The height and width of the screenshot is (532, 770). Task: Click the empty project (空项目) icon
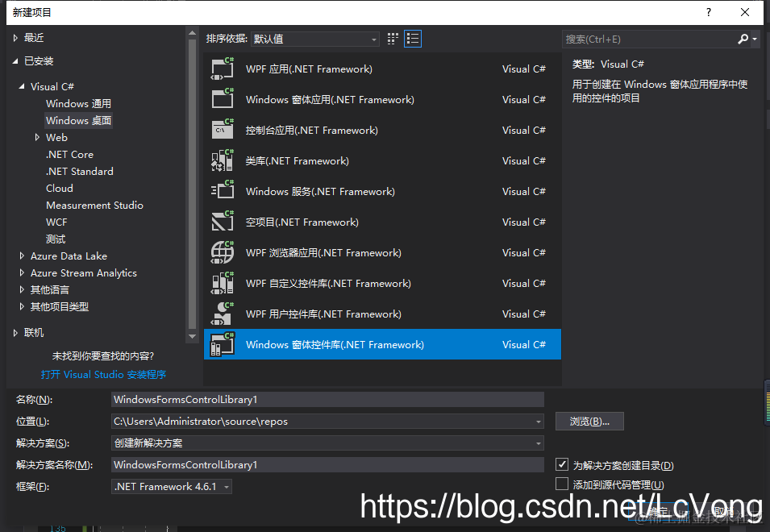[223, 222]
